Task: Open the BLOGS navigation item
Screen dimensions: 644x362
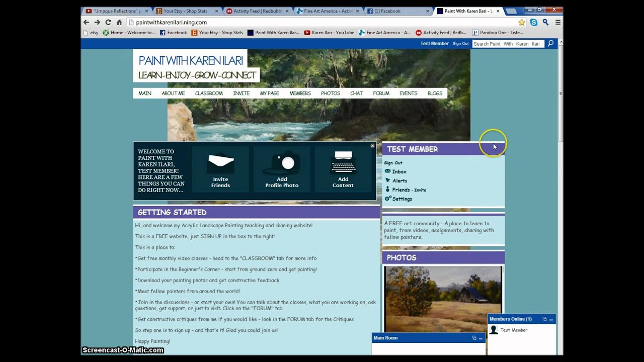Action: pyautogui.click(x=435, y=94)
